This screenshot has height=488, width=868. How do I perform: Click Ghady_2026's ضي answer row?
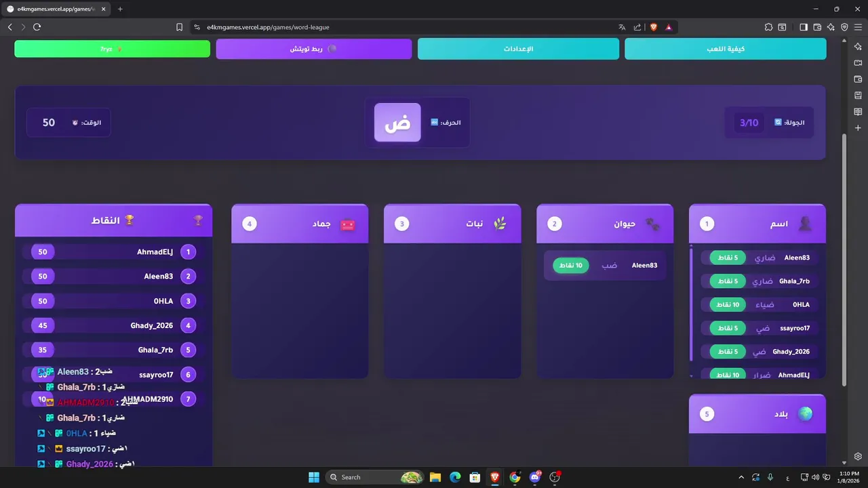click(759, 352)
